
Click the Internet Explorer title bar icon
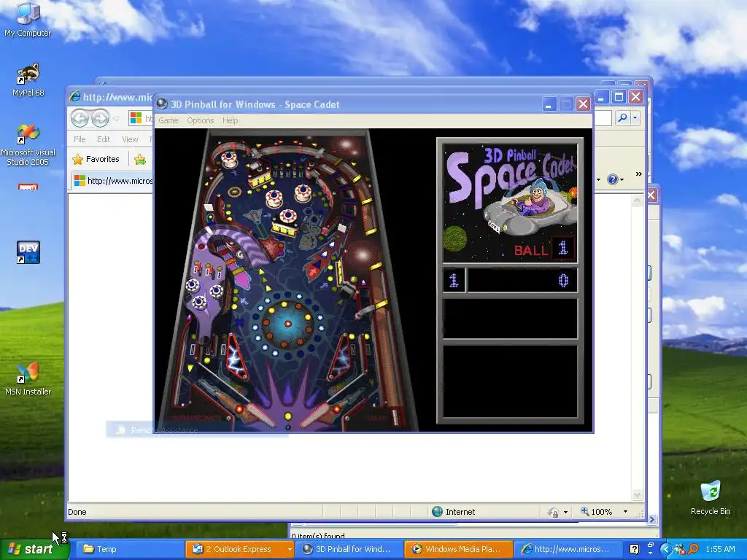click(75, 97)
